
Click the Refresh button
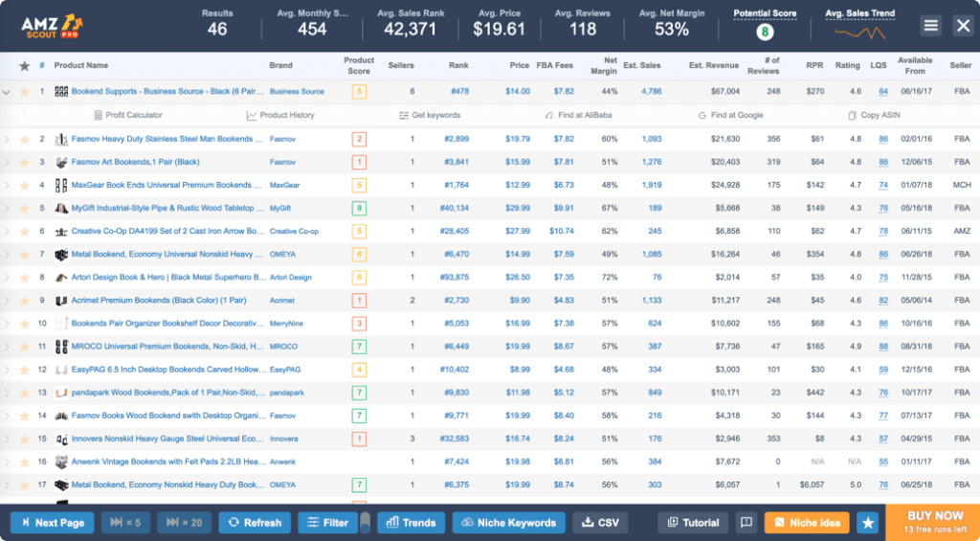click(255, 523)
